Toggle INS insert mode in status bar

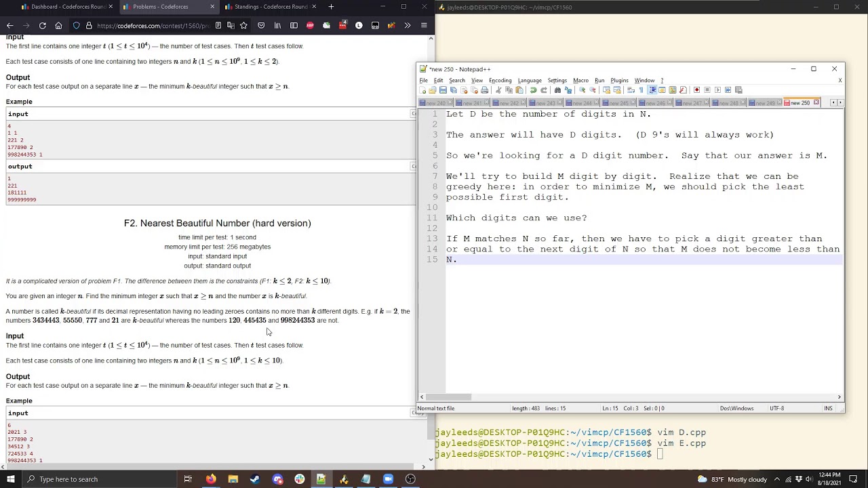click(828, 408)
